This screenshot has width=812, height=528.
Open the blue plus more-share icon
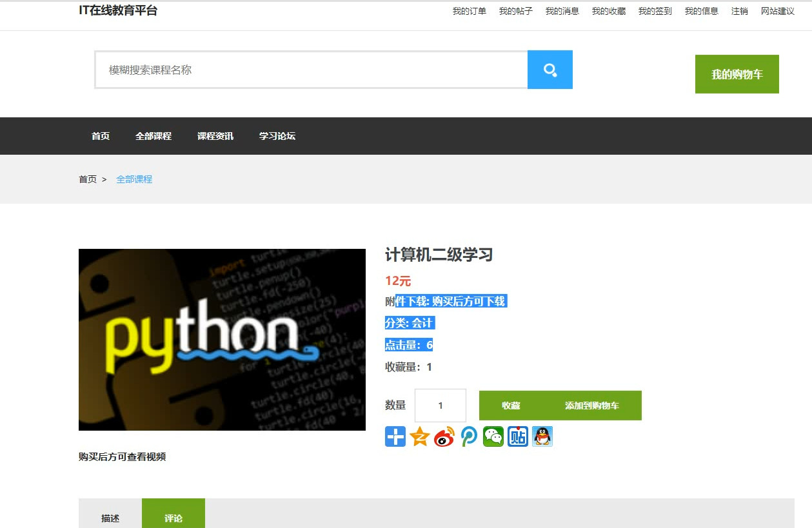(395, 436)
